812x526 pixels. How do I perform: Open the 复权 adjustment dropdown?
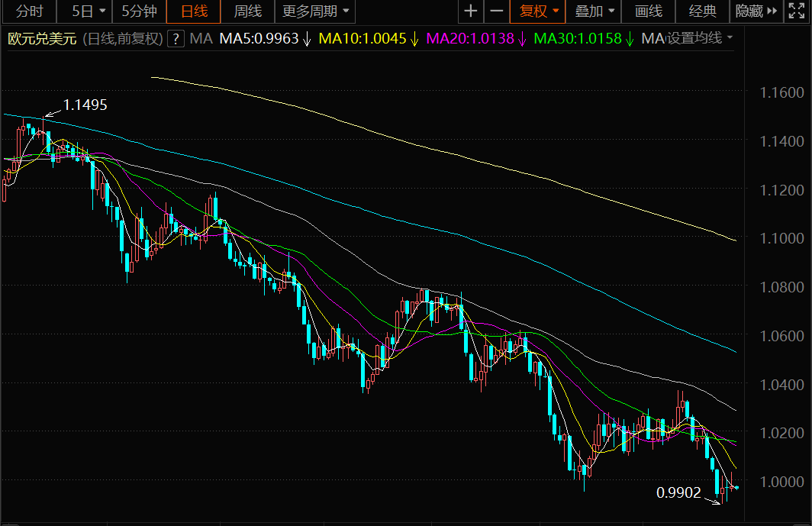[x=538, y=11]
